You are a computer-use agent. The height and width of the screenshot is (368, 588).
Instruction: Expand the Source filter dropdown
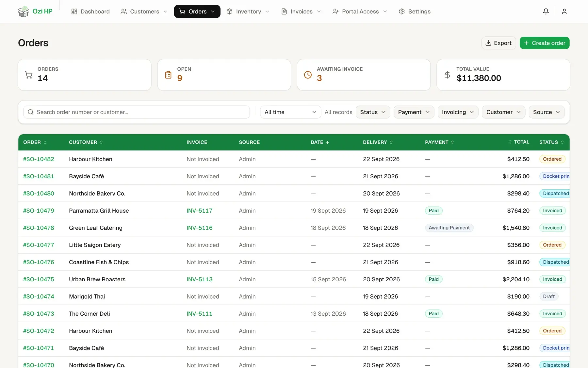point(547,112)
